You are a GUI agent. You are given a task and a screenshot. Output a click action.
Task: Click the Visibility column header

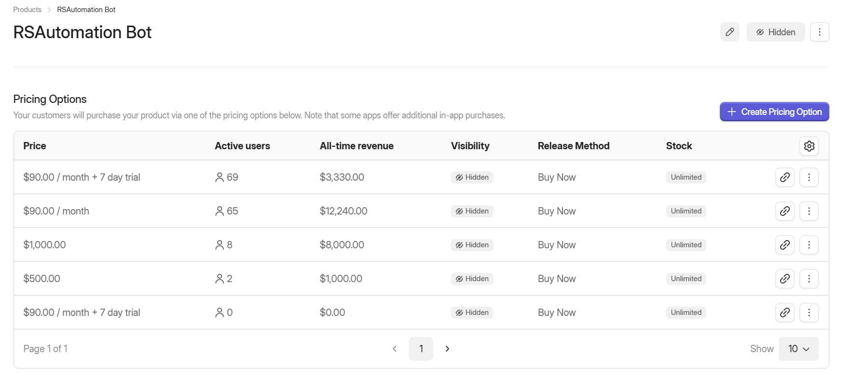pos(470,146)
